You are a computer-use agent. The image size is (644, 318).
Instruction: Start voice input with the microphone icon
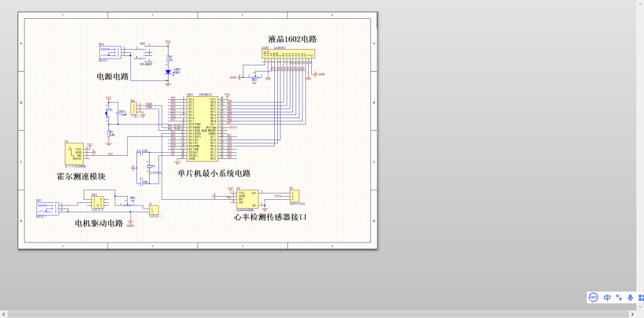tap(630, 297)
